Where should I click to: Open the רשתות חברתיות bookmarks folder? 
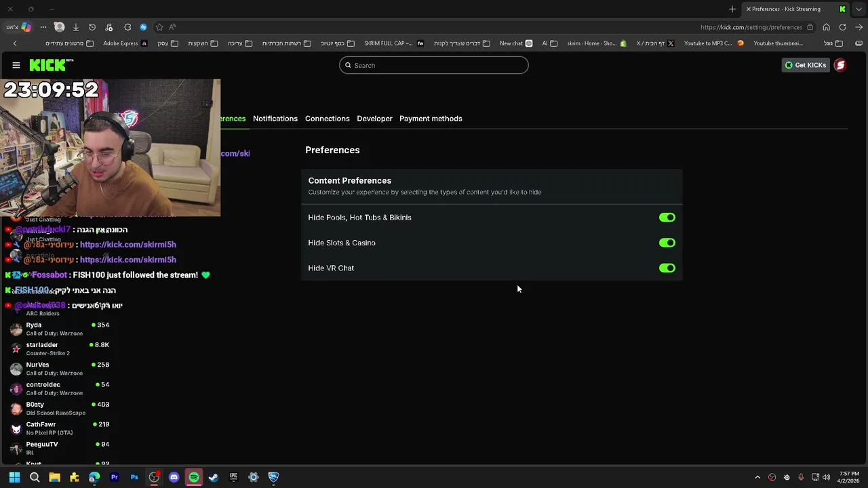286,43
